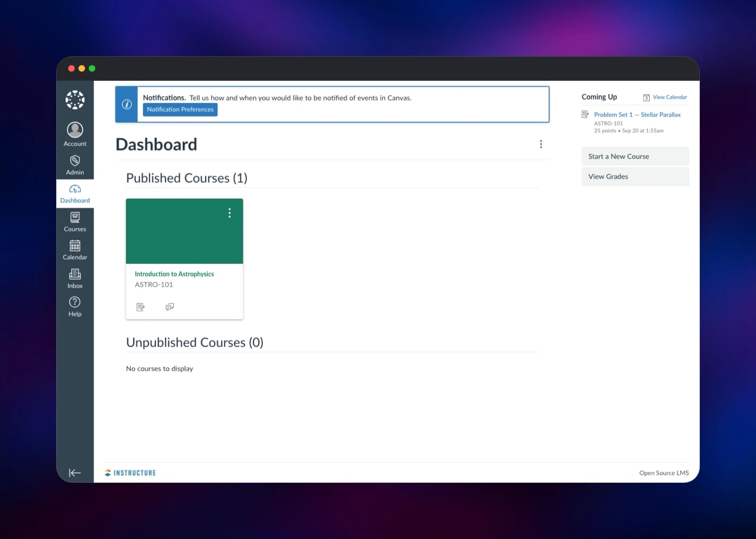Viewport: 756px width, 539px height.
Task: Click the green Astrophysics course card header
Action: 184,231
